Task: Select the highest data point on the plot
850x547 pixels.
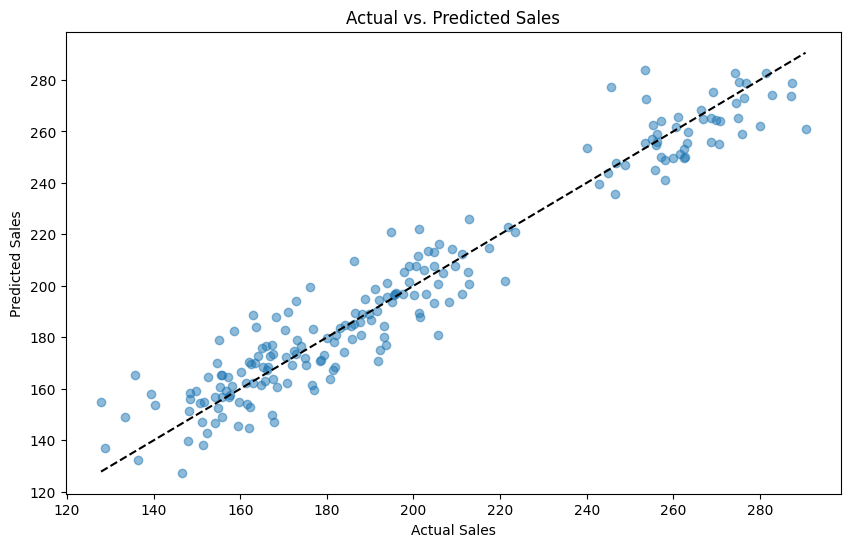Action: pos(645,70)
